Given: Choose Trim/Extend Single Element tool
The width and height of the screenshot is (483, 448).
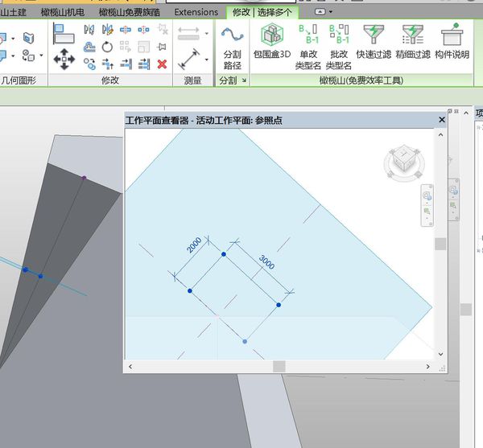Looking at the screenshot, I should (126, 64).
